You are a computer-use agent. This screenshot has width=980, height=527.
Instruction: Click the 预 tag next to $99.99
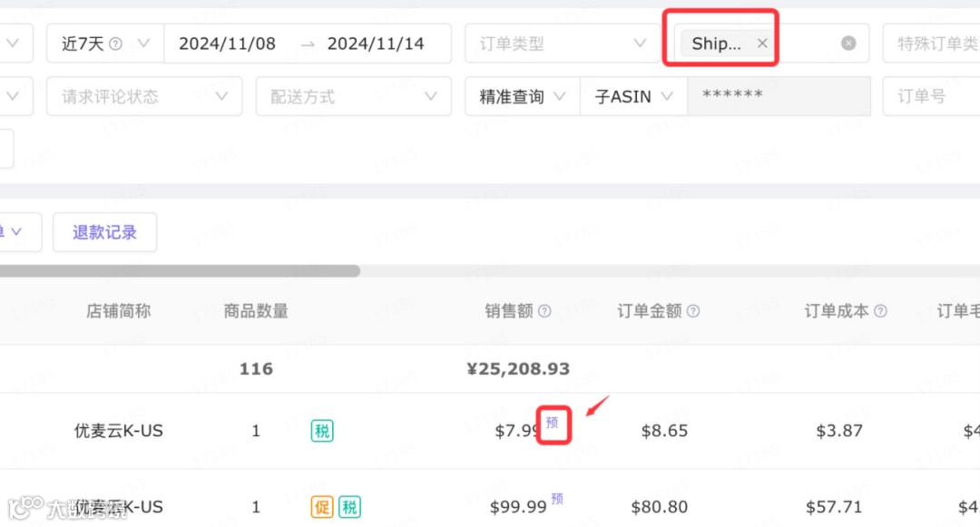coord(557,499)
